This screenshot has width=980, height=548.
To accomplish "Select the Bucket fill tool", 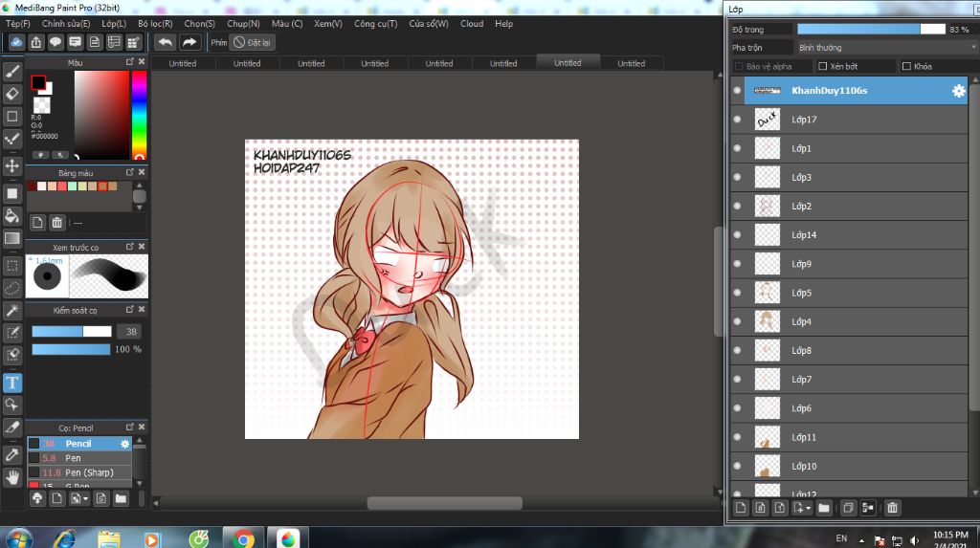I will tap(11, 216).
